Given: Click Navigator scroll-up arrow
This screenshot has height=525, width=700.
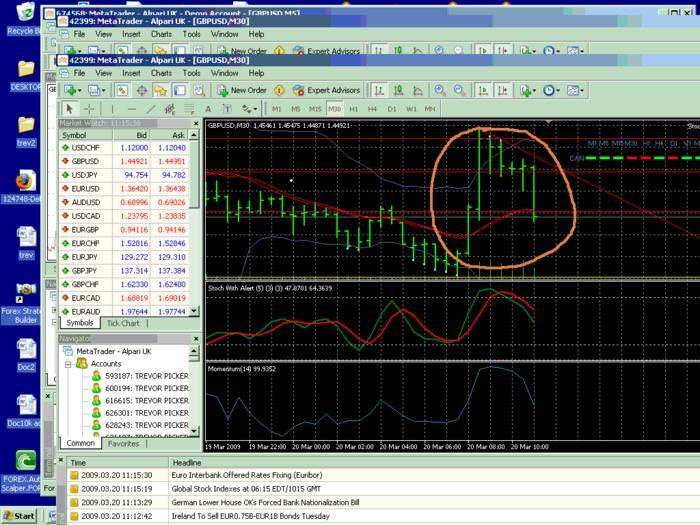Looking at the screenshot, I should point(194,351).
